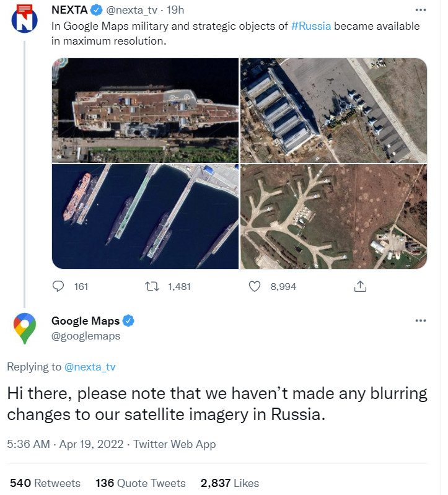Screen dimensions: 448x495
Task: Click the Google Maps pin avatar
Action: coord(25,328)
